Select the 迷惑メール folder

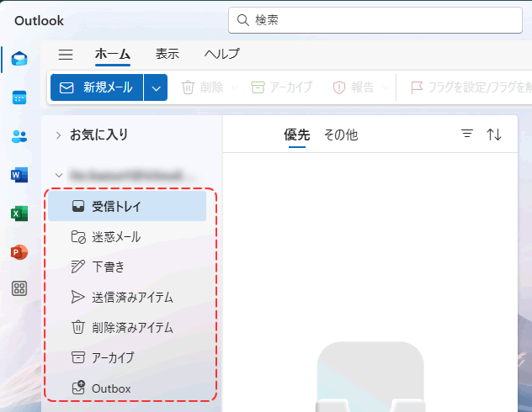pos(116,237)
